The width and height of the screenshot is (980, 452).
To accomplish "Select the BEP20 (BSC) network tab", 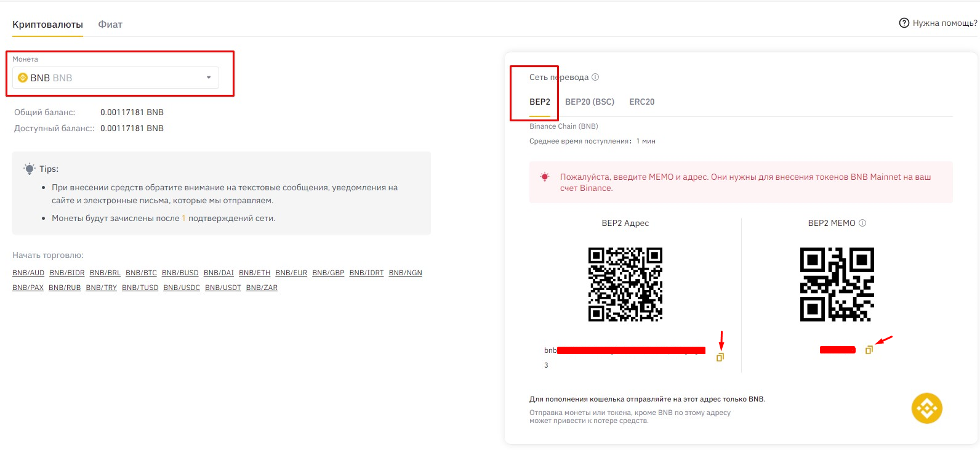I will pos(590,102).
